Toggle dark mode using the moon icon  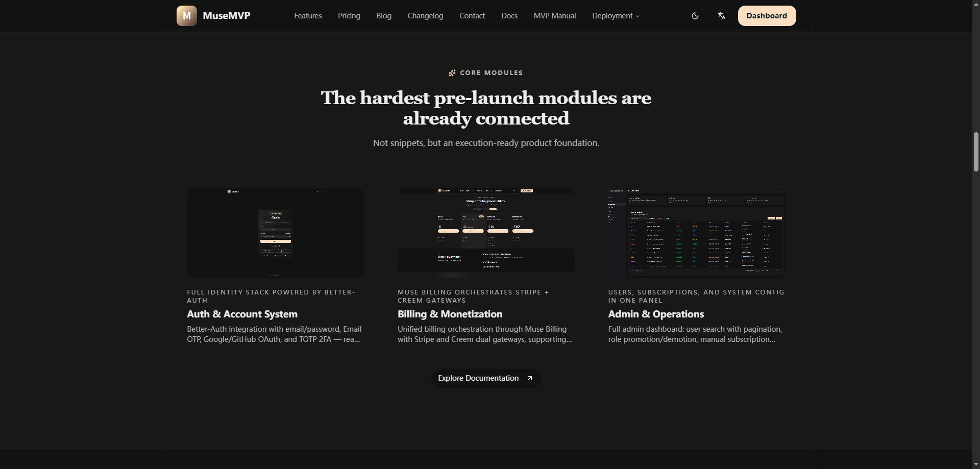(x=695, y=16)
